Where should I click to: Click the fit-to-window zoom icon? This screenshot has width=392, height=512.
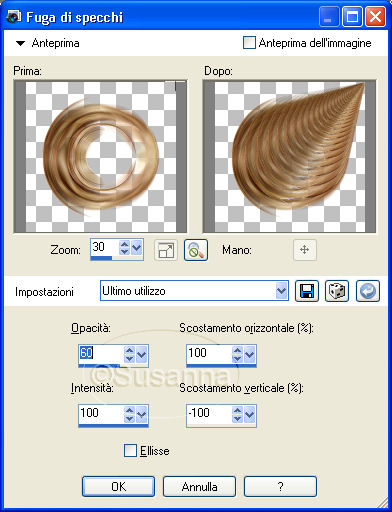tap(166, 250)
